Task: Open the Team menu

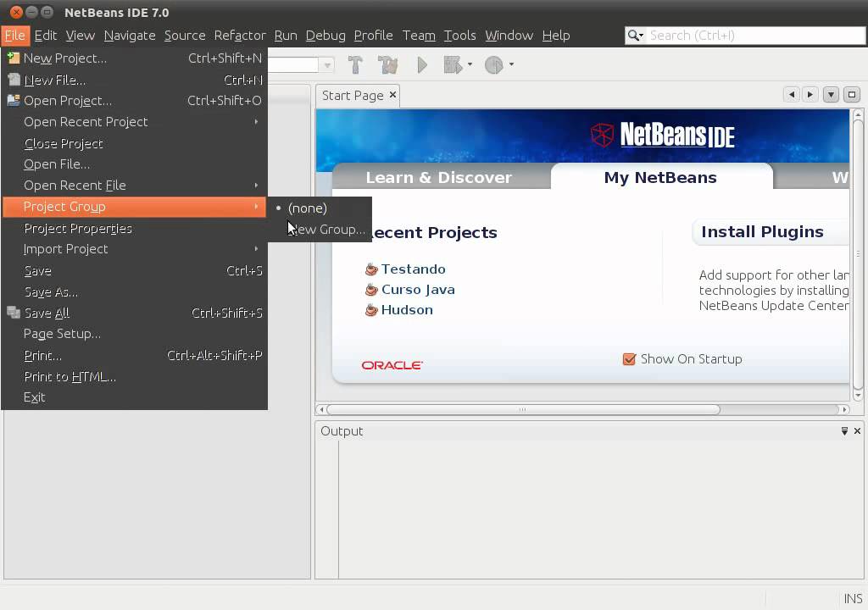Action: (419, 36)
